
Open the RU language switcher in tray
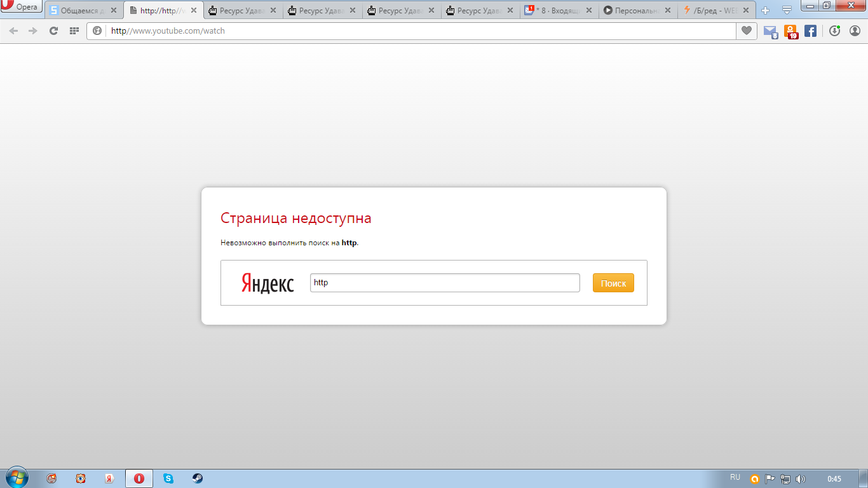(x=735, y=477)
